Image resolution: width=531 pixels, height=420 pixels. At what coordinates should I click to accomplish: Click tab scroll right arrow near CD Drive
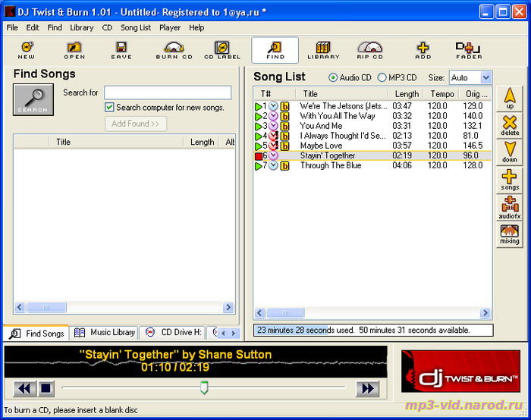click(234, 334)
